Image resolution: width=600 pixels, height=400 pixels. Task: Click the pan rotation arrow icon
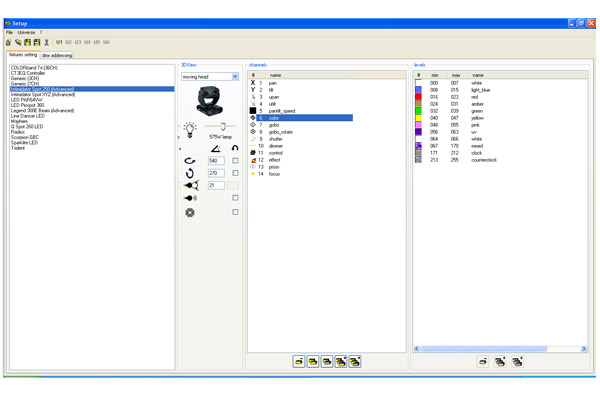(x=190, y=160)
